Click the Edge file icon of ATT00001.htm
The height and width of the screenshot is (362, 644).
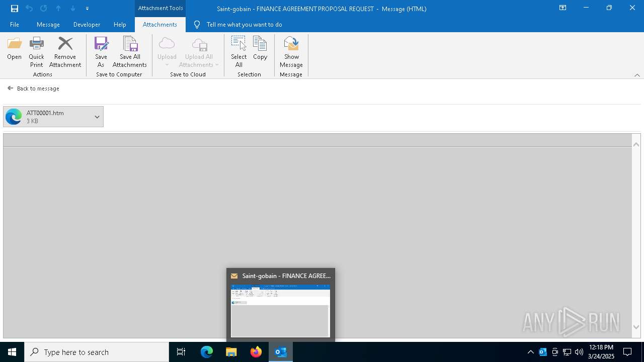tap(14, 117)
